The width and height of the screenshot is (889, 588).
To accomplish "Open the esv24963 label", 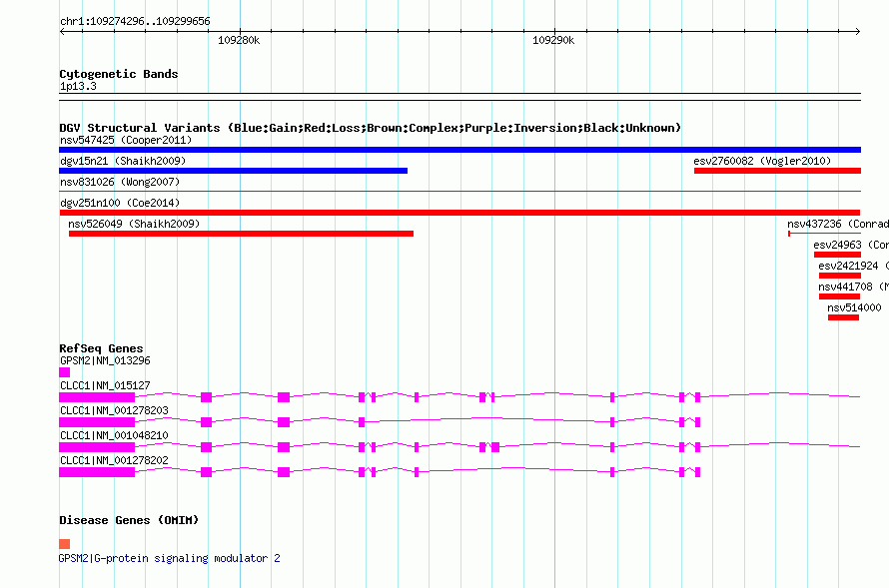I will pyautogui.click(x=851, y=245).
